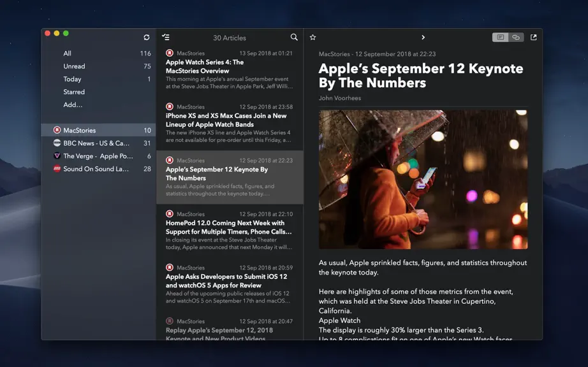This screenshot has height=367, width=588.
Task: Open the share/export icon in toolbar
Action: 533,37
